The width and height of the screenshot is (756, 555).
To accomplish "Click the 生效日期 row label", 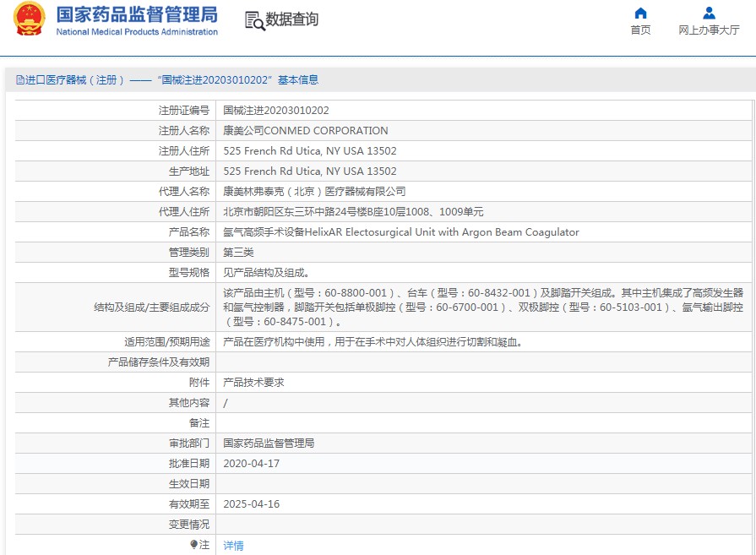I will point(189,484).
